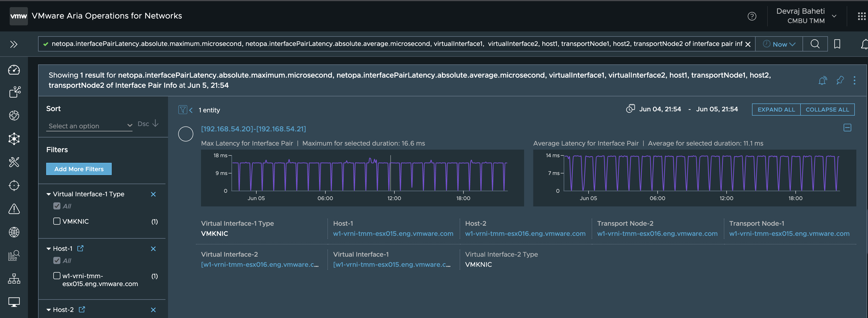Collapse Virtual Interface-1 Type filter section

pos(48,194)
